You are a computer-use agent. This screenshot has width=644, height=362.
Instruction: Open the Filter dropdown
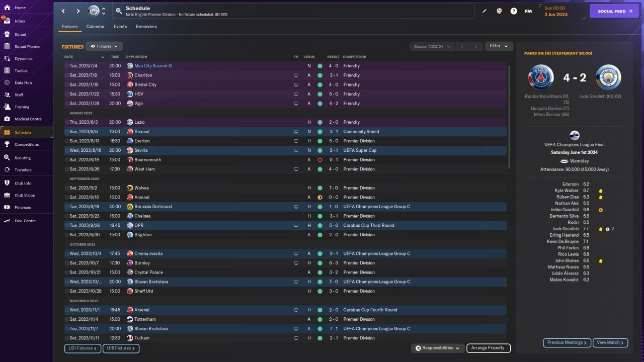pyautogui.click(x=499, y=46)
